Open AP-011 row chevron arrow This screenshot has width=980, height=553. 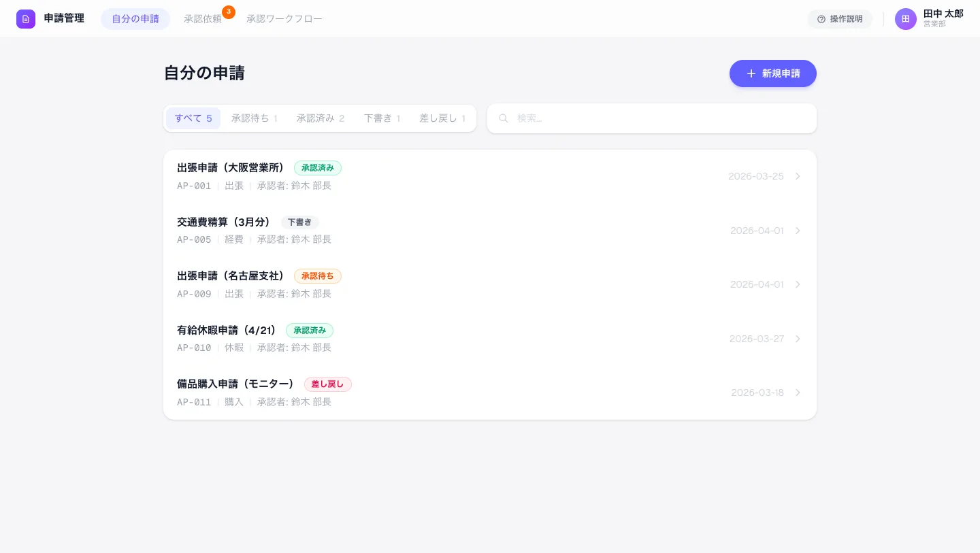pyautogui.click(x=798, y=392)
